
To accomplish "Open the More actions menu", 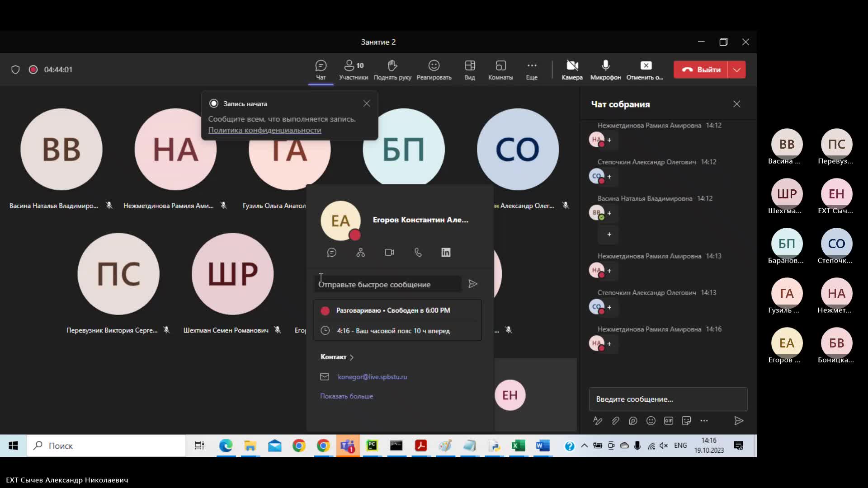I will (532, 70).
